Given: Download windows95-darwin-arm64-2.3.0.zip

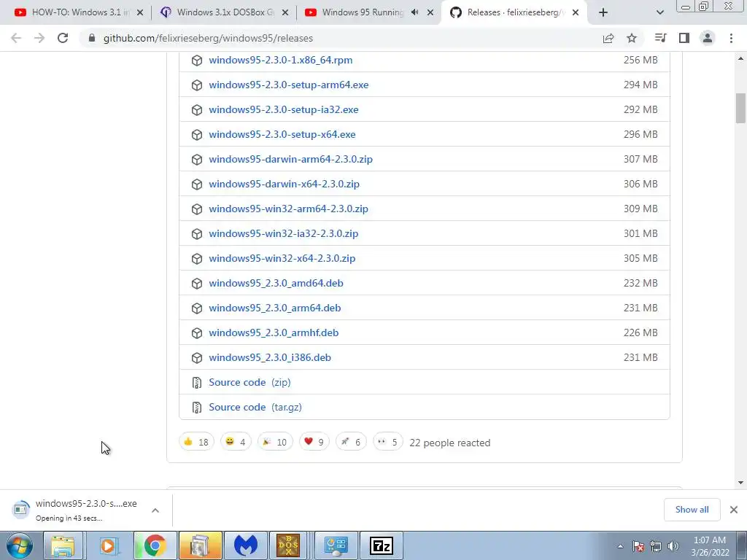Looking at the screenshot, I should pyautogui.click(x=290, y=159).
